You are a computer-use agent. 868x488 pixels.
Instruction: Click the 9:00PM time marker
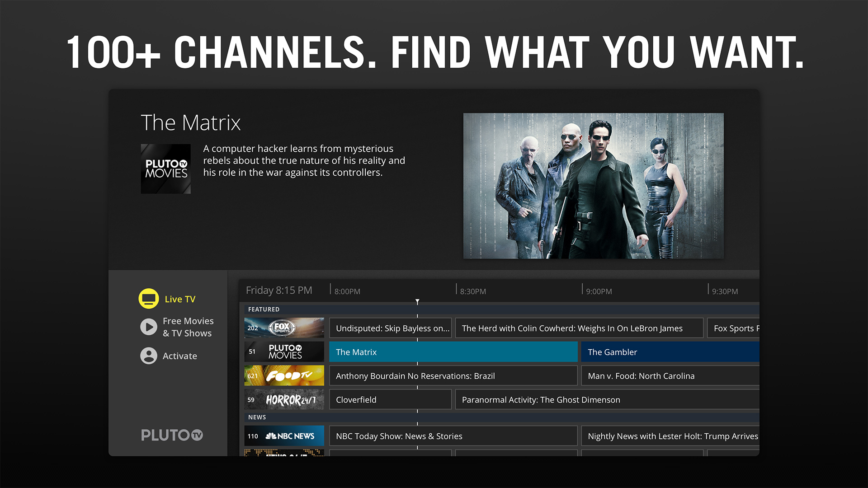coord(599,291)
